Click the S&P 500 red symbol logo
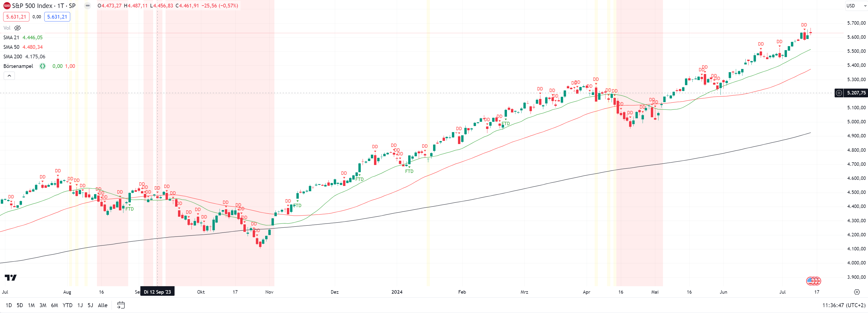The width and height of the screenshot is (868, 313). (x=7, y=6)
